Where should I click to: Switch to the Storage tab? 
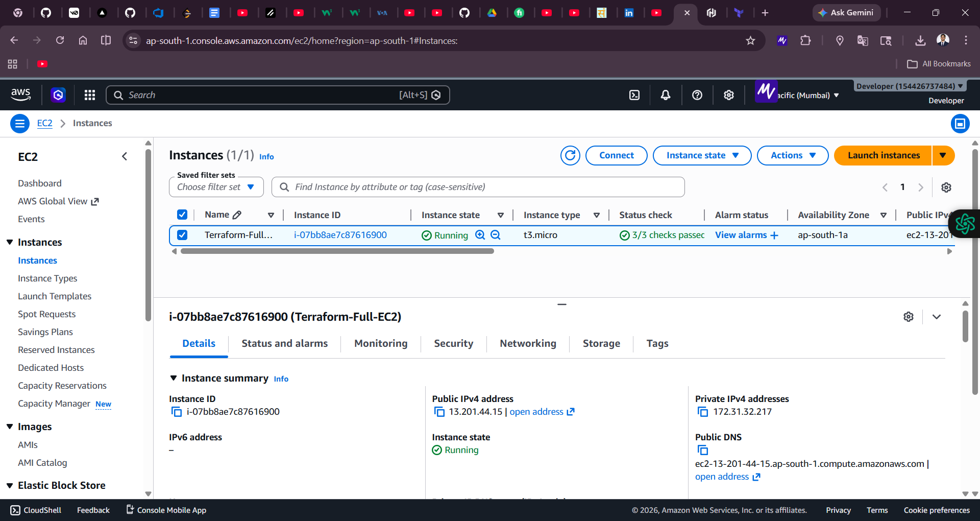click(x=601, y=344)
